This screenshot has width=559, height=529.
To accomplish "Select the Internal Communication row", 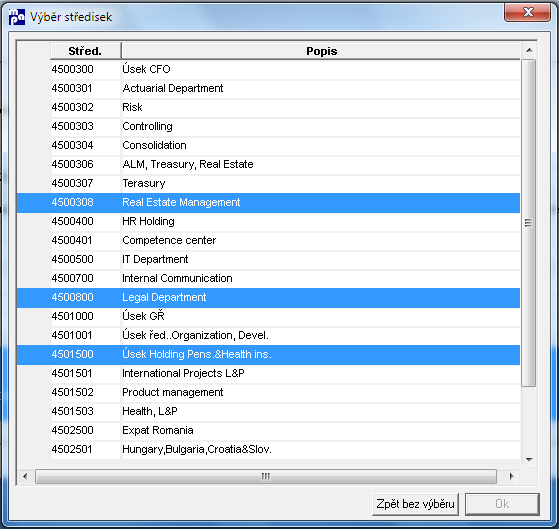I will [268, 278].
